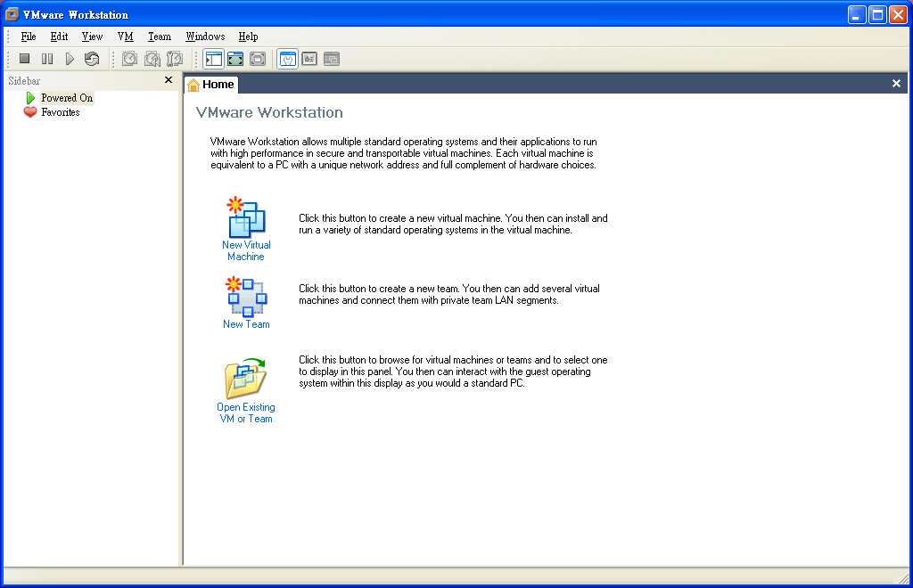Screen dimensions: 913x588
Task: Click the Power On play toolbar icon
Action: (70, 59)
